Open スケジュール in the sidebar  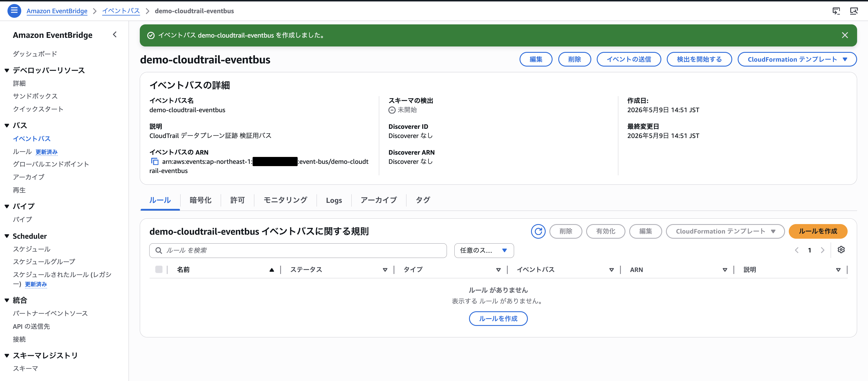click(32, 249)
